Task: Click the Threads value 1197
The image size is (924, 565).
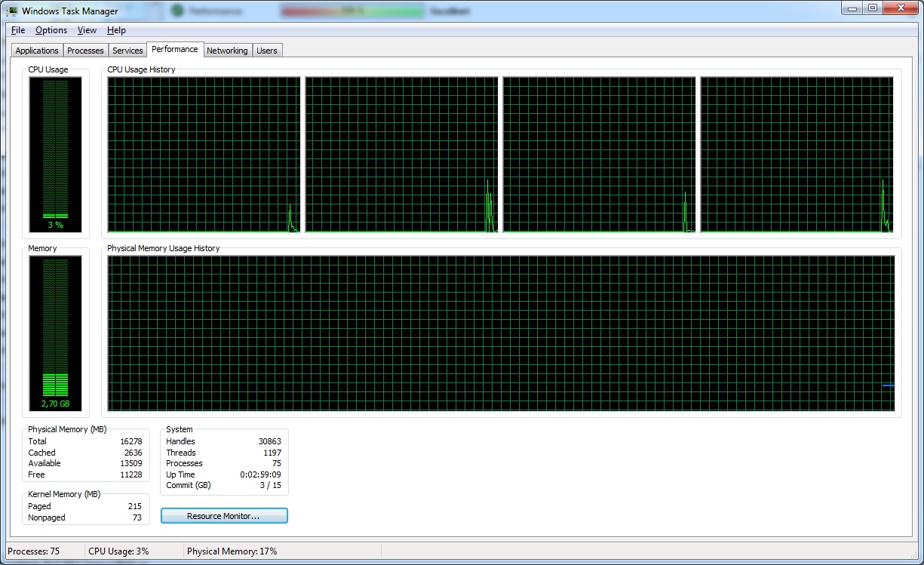Action: 272,453
